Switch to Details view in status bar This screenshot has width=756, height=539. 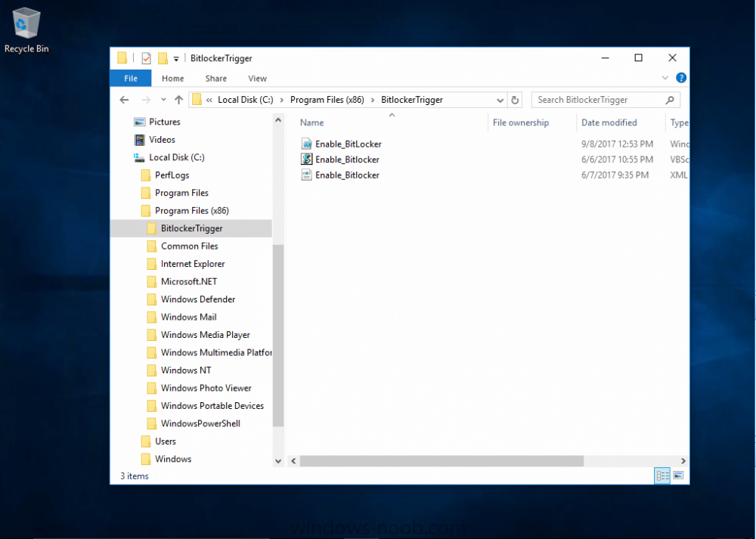[x=662, y=475]
